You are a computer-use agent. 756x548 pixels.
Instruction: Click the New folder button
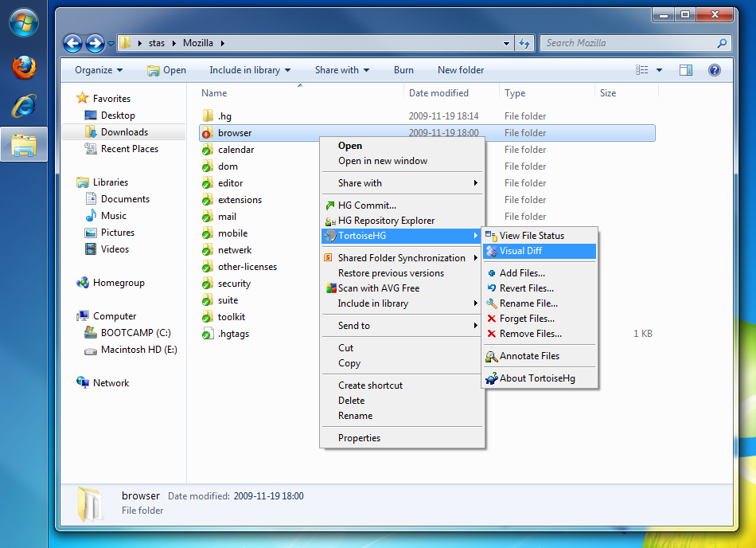pos(461,70)
